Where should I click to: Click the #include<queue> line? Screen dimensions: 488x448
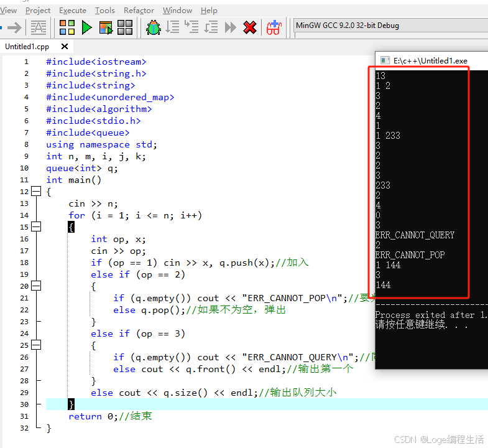point(88,133)
